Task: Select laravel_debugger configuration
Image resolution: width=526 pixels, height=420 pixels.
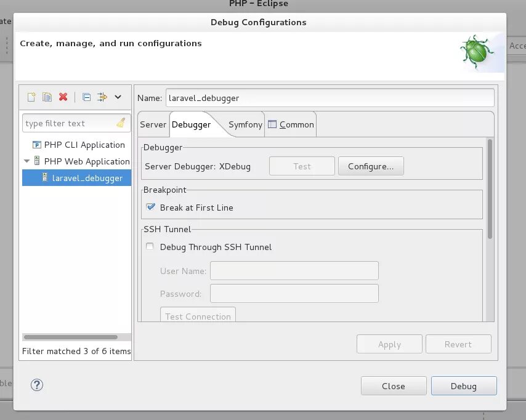Action: coord(76,178)
